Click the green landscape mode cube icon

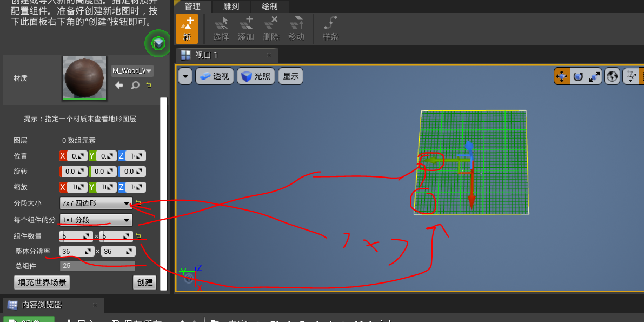click(158, 43)
